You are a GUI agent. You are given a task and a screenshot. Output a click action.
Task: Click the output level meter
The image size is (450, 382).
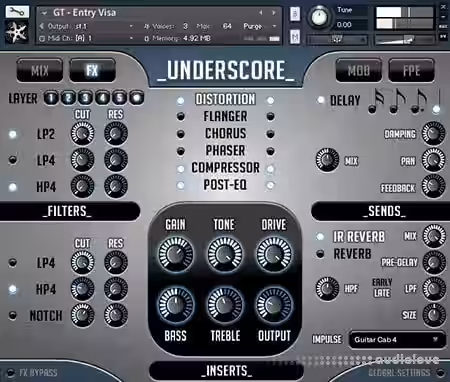[x=405, y=18]
